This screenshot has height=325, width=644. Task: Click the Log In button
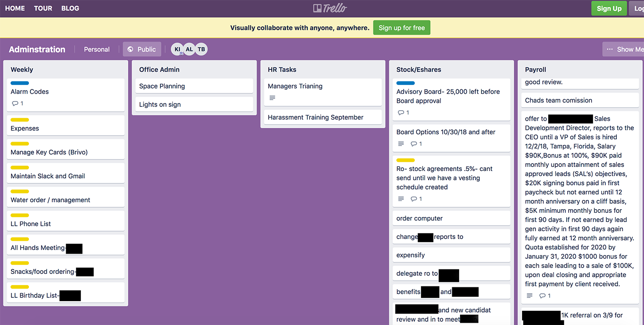637,8
